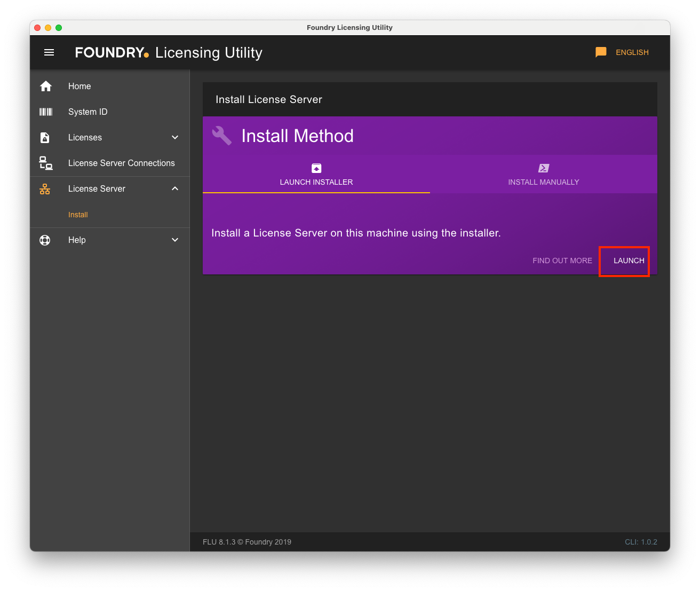Open the hamburger navigation menu
The height and width of the screenshot is (591, 700).
[x=49, y=52]
